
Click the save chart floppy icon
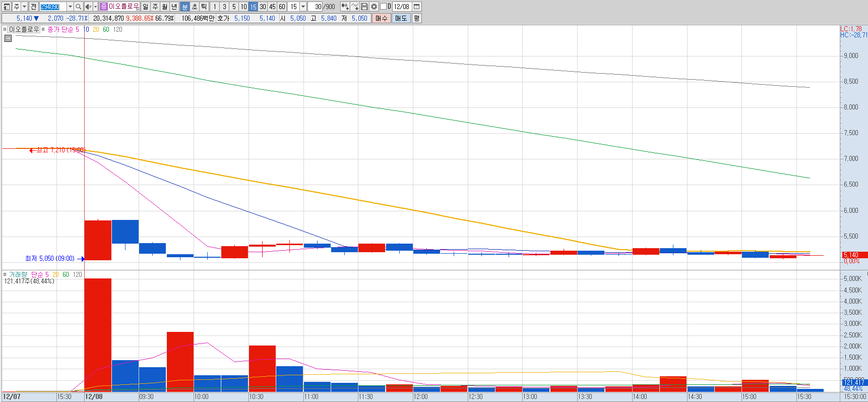tap(364, 7)
